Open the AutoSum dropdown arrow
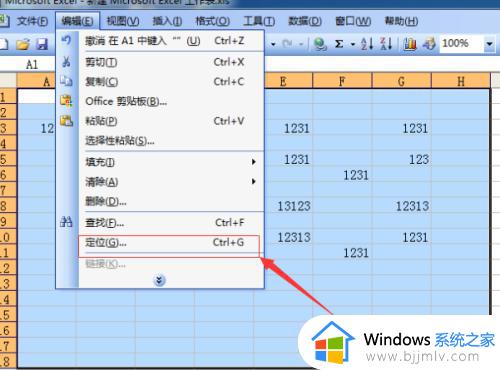500x370 pixels. (353, 44)
